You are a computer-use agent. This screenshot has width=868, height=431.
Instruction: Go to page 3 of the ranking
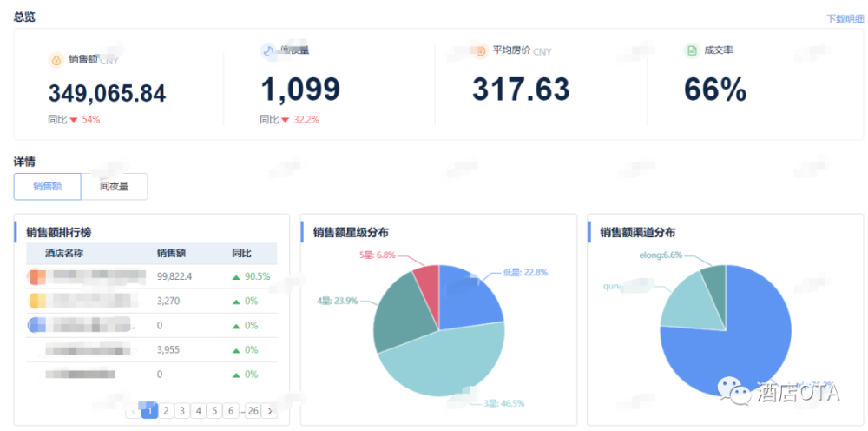(182, 411)
